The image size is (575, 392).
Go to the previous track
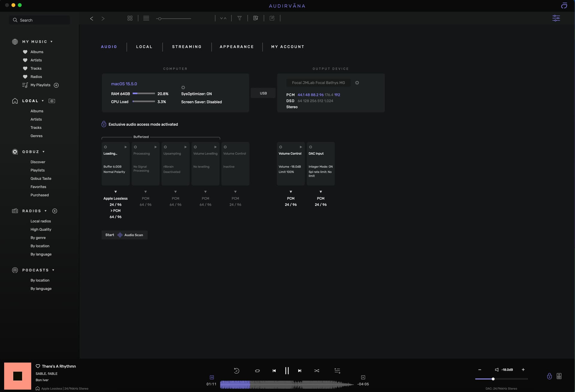274,371
